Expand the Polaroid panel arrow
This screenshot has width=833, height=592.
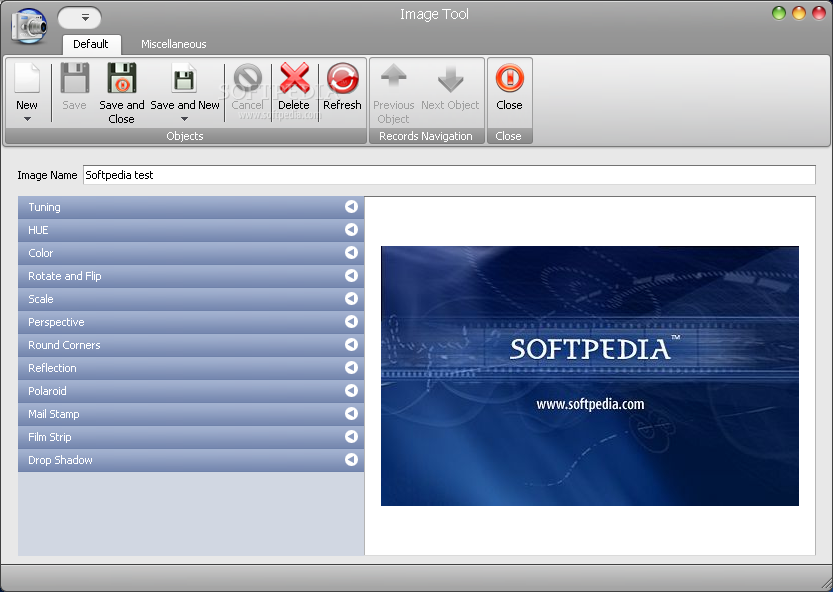[351, 391]
